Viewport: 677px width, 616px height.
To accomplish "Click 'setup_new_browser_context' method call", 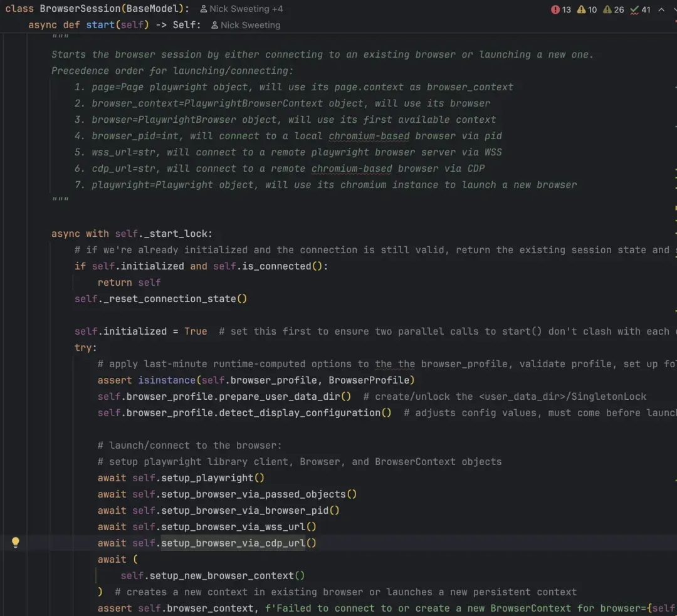I will pyautogui.click(x=221, y=575).
